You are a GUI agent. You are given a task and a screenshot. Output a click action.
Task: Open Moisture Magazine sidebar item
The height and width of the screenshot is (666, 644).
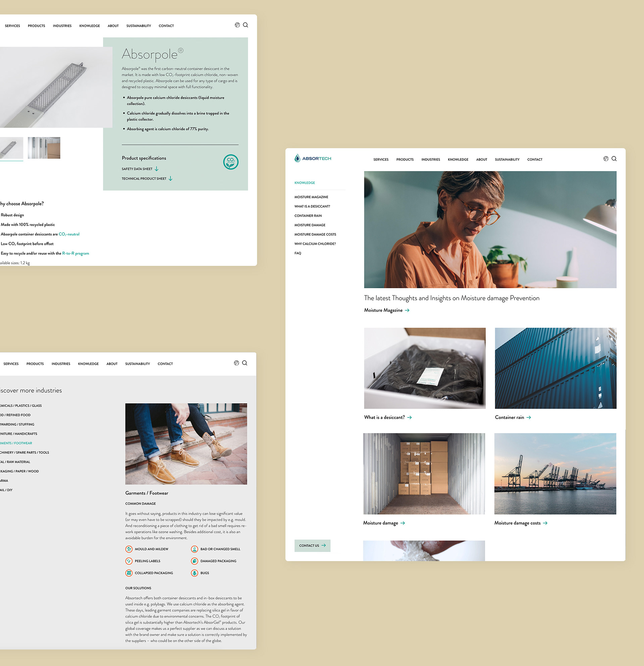[311, 197]
